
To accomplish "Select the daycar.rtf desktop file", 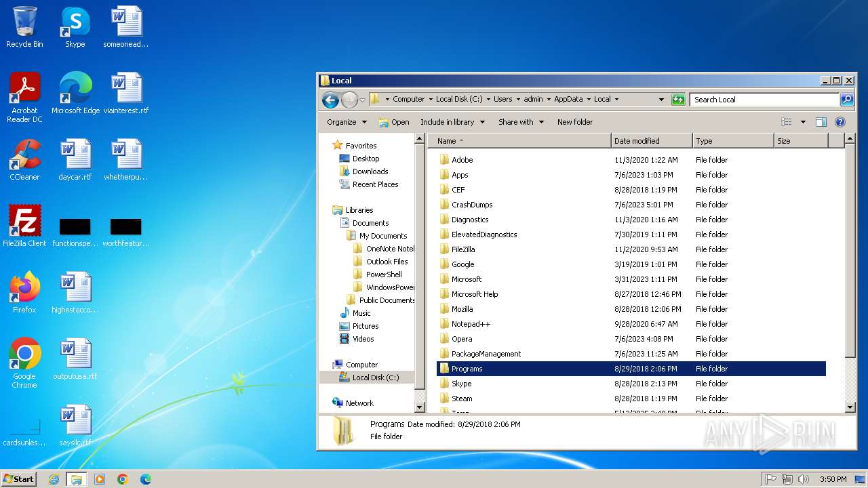I will click(x=75, y=159).
